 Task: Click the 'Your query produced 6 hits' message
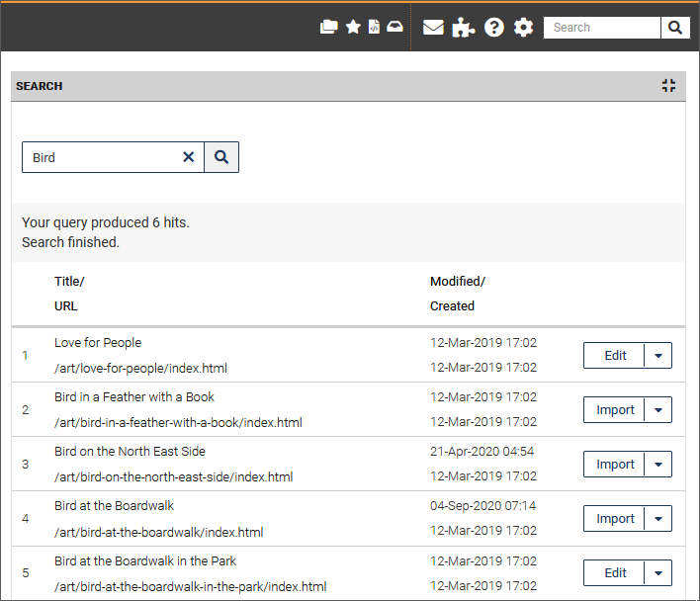[x=106, y=222]
